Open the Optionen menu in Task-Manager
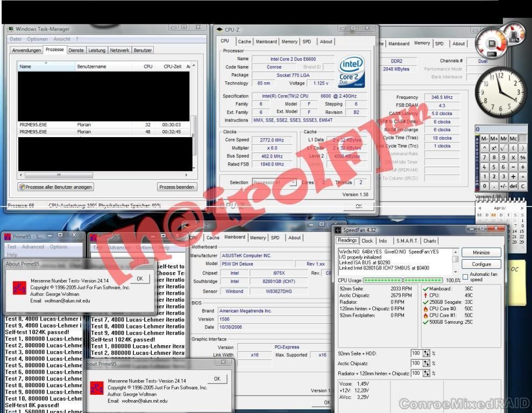The height and width of the screenshot is (413, 532). pos(37,39)
